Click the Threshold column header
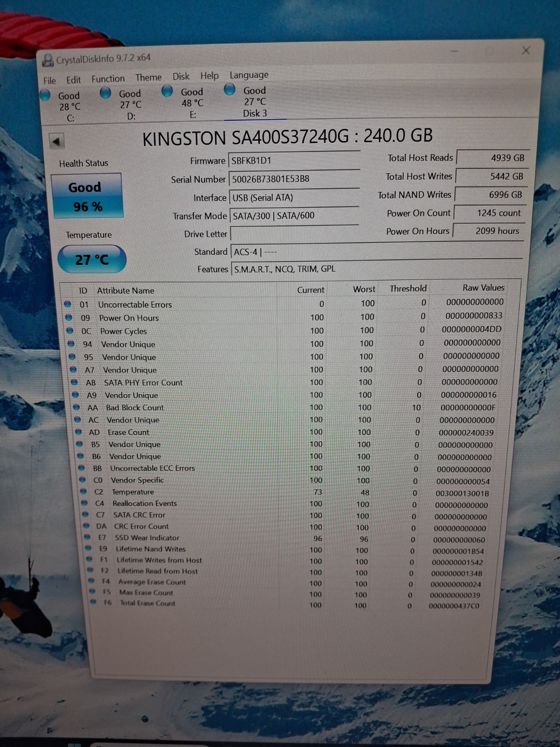Screen dimensions: 560x747 pyautogui.click(x=408, y=289)
